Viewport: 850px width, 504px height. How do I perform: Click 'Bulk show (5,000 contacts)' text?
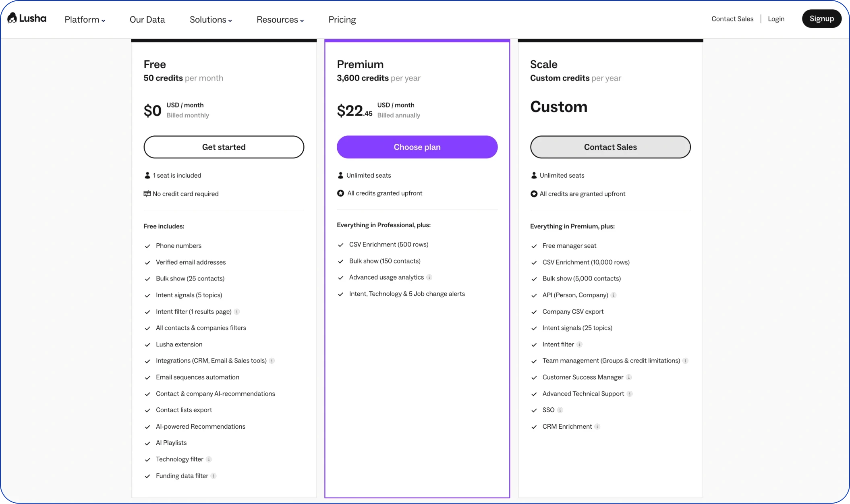pyautogui.click(x=582, y=279)
